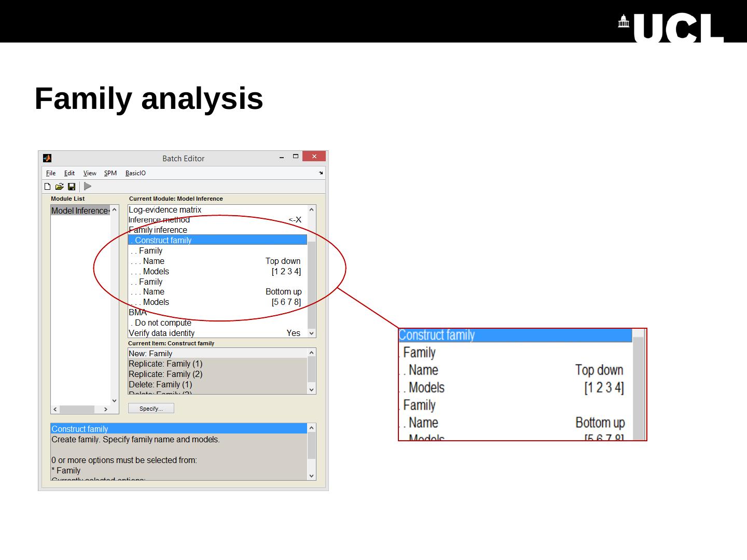
Task: Minimize the Batch Editor window
Action: [282, 157]
